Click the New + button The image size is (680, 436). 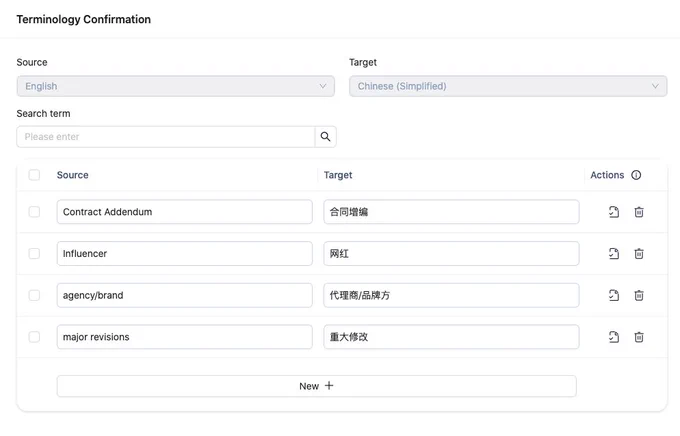(x=317, y=386)
